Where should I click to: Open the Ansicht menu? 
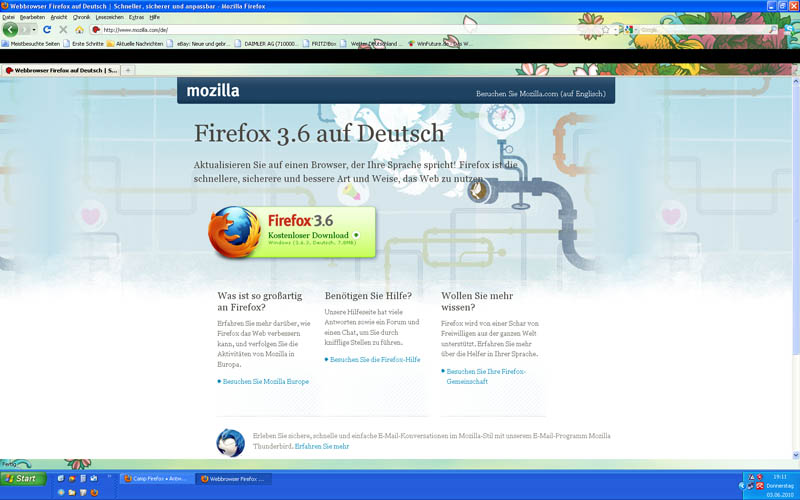[59, 17]
